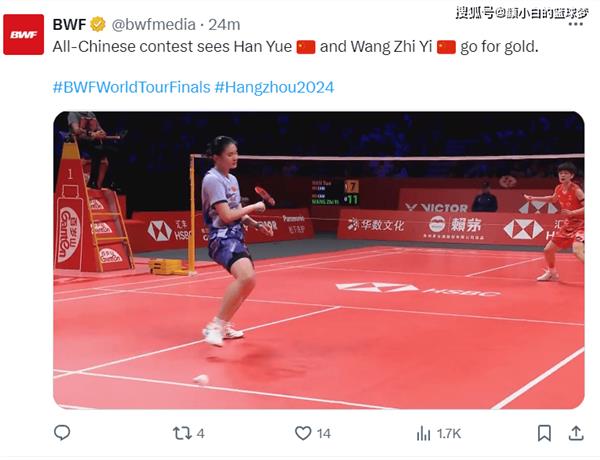Click the first China flag emoji

pyautogui.click(x=306, y=47)
